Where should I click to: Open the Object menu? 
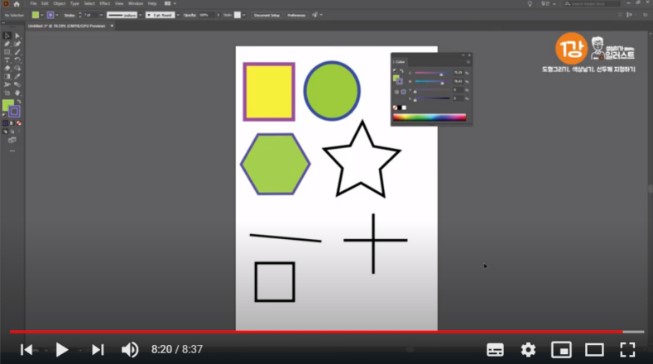59,4
